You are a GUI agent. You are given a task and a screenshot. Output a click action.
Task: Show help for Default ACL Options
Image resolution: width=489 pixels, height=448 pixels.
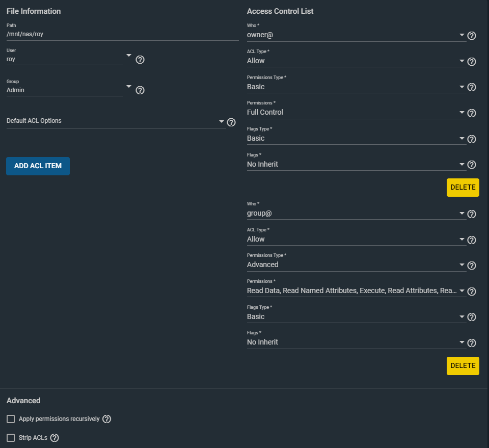(x=231, y=122)
